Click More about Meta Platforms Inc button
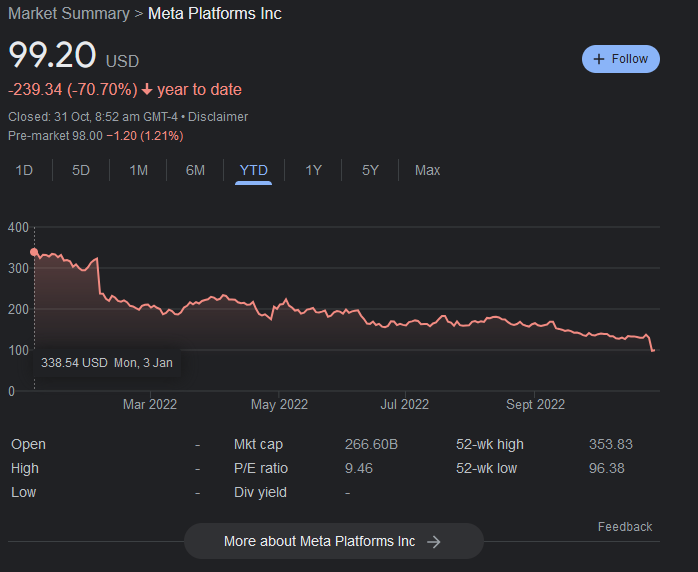The height and width of the screenshot is (572, 698). pos(333,541)
